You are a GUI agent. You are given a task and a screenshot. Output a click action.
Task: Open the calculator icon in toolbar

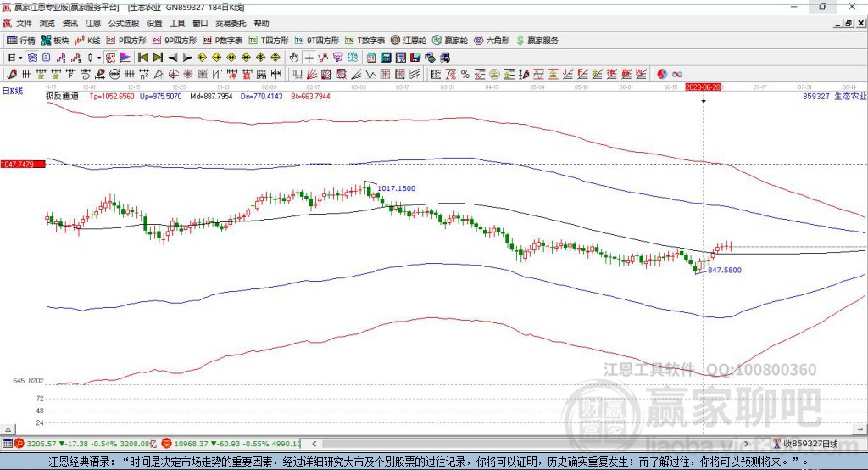pyautogui.click(x=386, y=58)
